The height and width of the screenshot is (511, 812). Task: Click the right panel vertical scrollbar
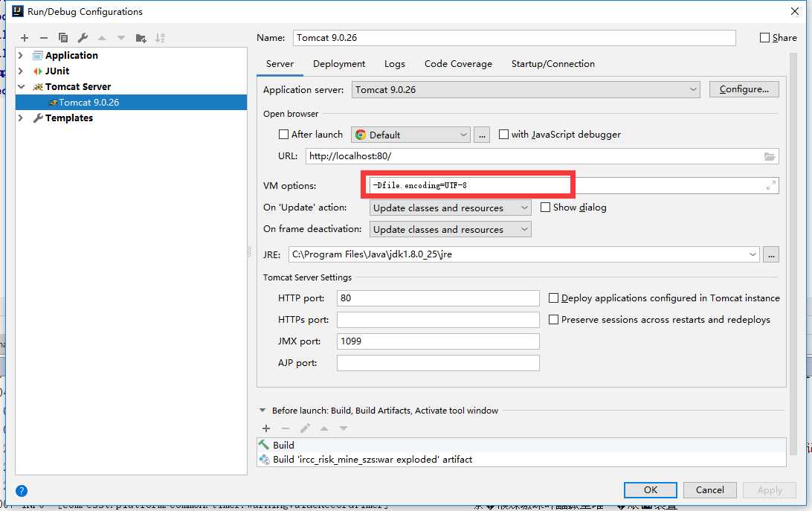pyautogui.click(x=793, y=254)
